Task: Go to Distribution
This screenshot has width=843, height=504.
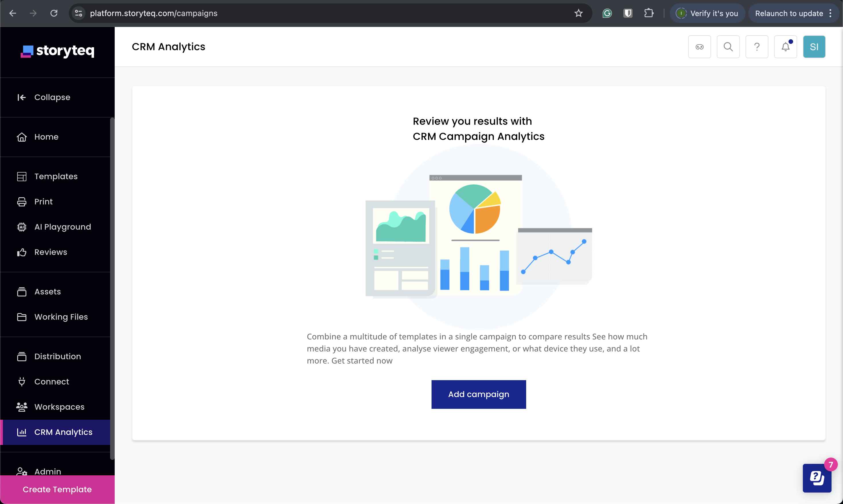Action: [55, 357]
